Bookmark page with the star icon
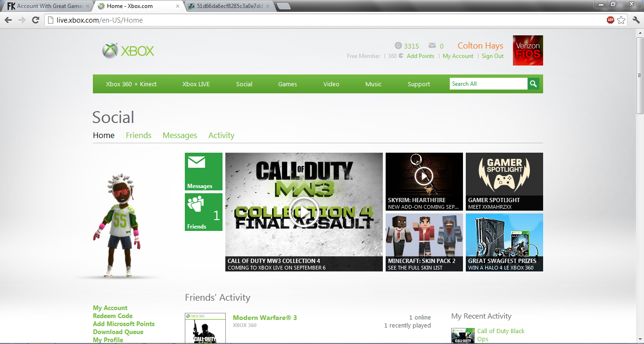Viewport: 644px width, 344px height. (x=621, y=20)
